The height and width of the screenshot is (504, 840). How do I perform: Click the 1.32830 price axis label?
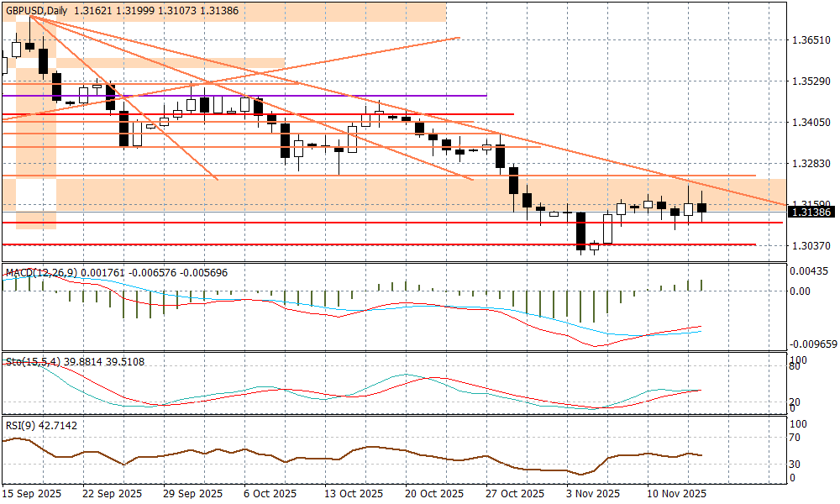pyautogui.click(x=811, y=163)
